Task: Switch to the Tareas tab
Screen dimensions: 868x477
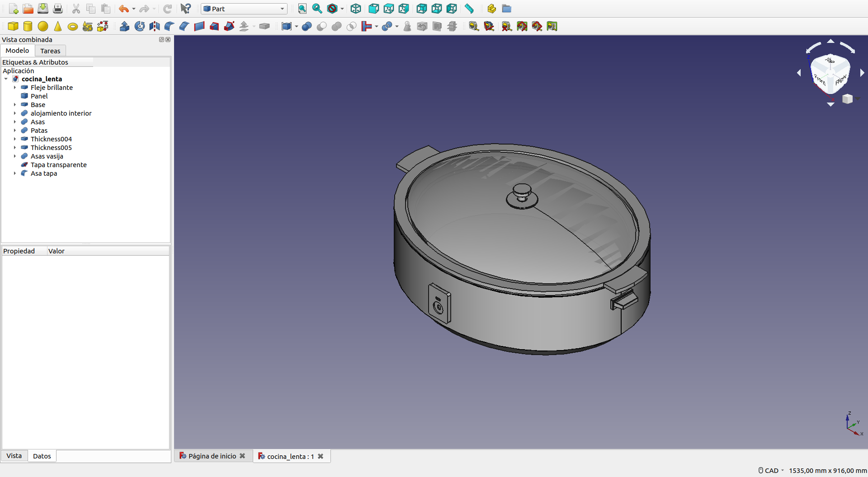Action: pos(50,51)
